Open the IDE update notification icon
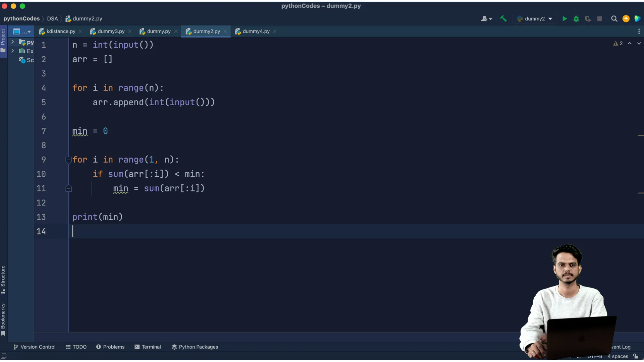This screenshot has height=362, width=644. click(x=626, y=19)
